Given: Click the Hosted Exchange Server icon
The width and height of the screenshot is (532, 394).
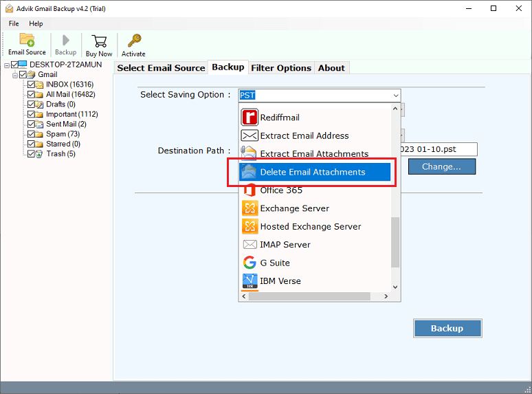Looking at the screenshot, I should (250, 226).
